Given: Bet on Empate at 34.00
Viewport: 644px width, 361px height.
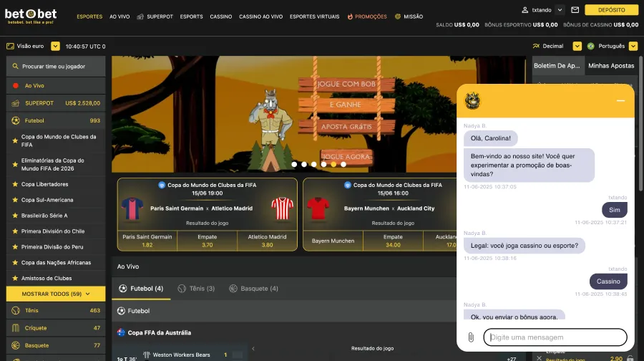Looking at the screenshot, I should tap(393, 241).
